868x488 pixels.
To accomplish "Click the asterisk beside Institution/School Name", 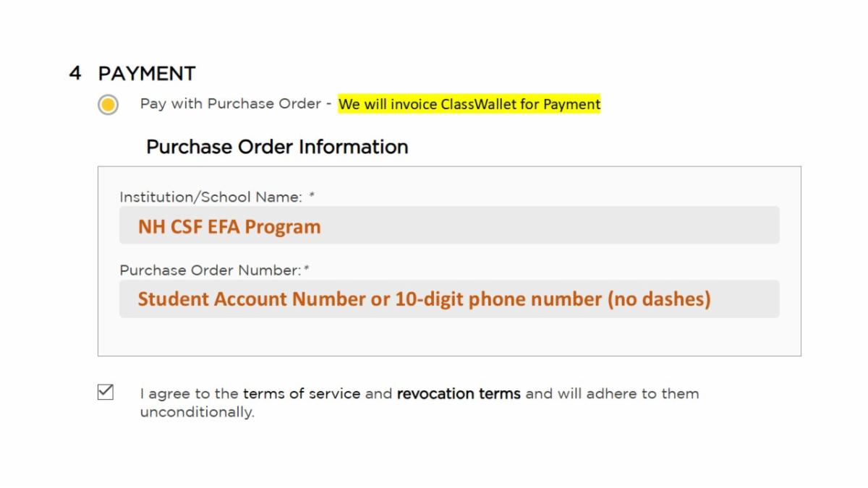I will coord(312,195).
